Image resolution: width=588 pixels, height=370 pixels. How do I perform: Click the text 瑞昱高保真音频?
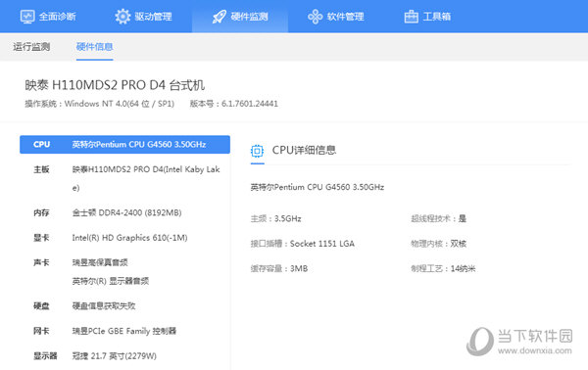coord(100,262)
